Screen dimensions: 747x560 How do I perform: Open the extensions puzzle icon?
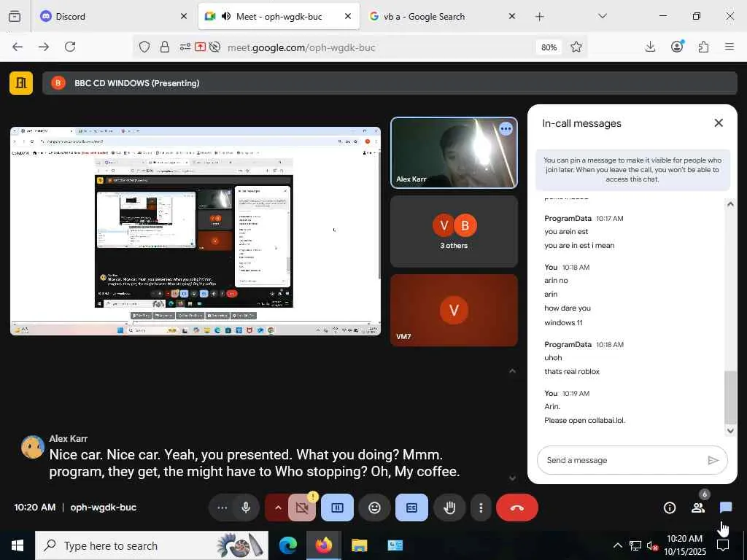703,47
